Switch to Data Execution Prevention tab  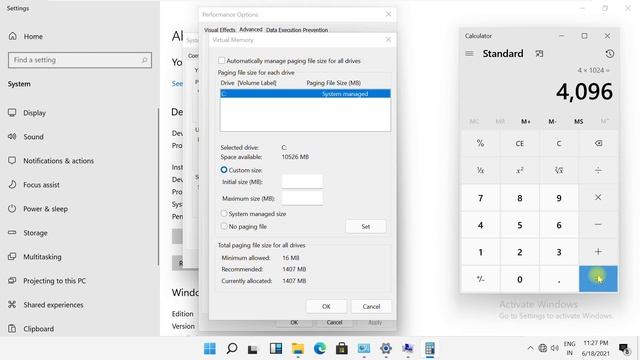coord(297,30)
